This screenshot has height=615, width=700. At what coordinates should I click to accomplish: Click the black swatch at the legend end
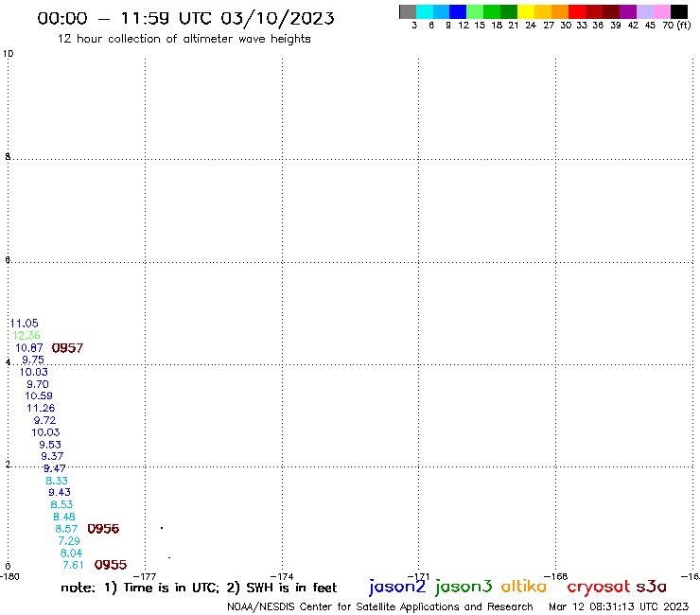tap(678, 11)
